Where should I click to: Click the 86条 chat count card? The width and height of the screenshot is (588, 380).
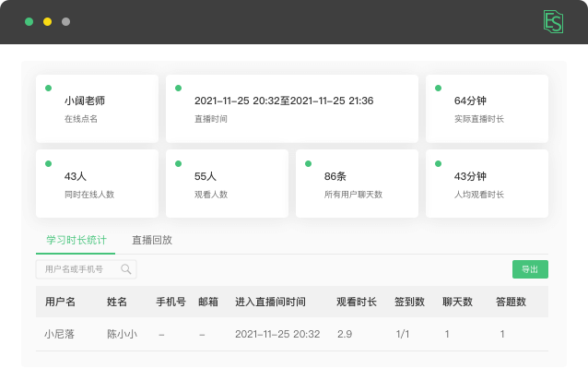point(356,184)
